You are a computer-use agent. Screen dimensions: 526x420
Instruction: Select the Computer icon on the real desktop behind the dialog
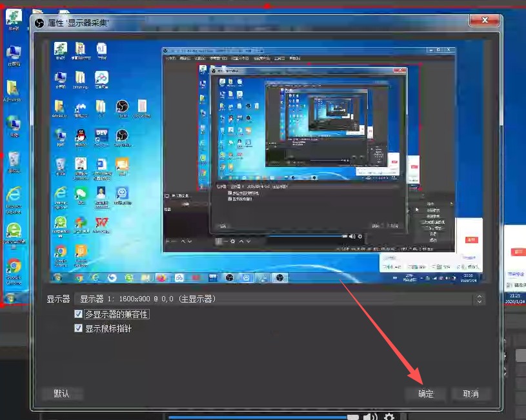point(13,54)
